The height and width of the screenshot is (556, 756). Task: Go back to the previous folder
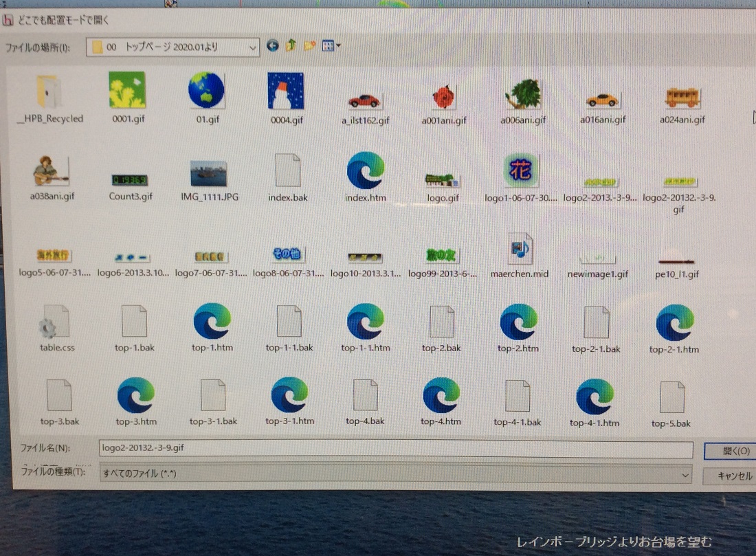coord(273,46)
